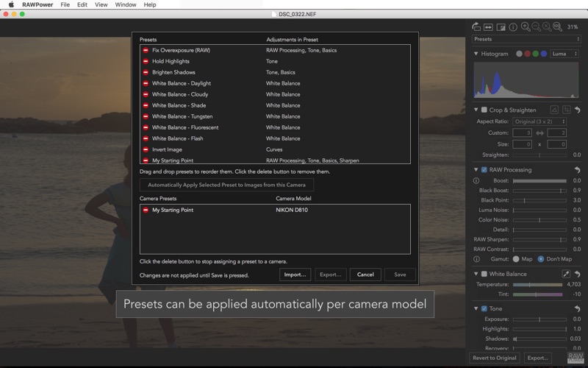Image resolution: width=588 pixels, height=368 pixels.
Task: Click the Zoom to Fit magnifier icon
Action: (x=547, y=26)
